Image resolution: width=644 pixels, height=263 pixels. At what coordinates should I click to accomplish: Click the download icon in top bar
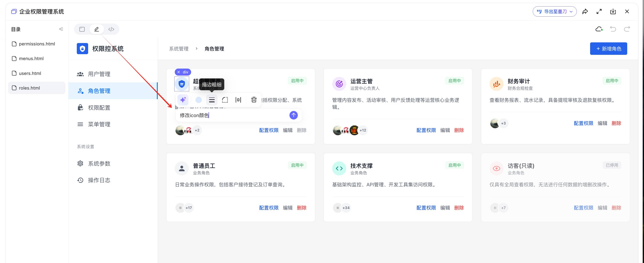[613, 12]
